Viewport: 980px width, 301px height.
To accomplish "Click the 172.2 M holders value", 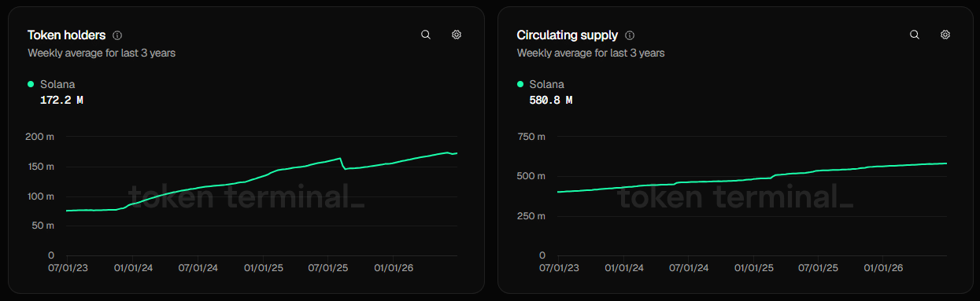I will pos(61,100).
